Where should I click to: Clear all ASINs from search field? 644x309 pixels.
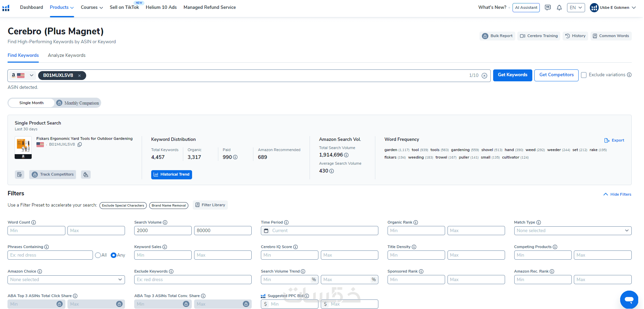pyautogui.click(x=484, y=76)
